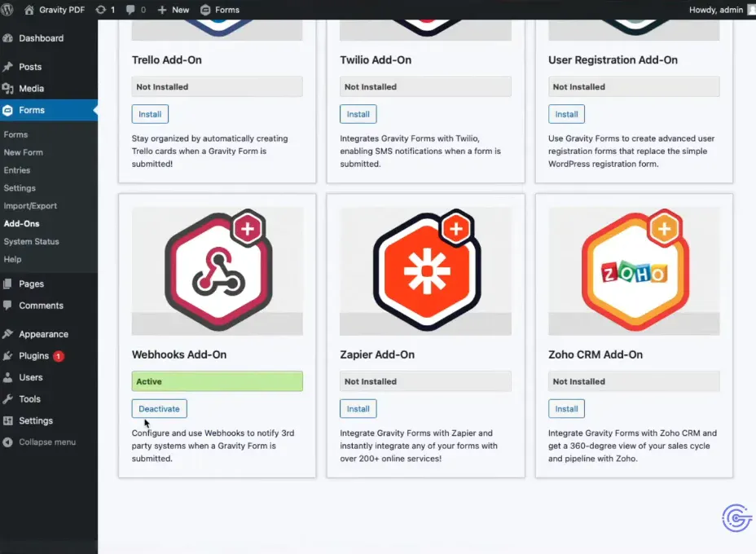Open the Dashboard from the sidebar
The width and height of the screenshot is (756, 554).
point(41,38)
